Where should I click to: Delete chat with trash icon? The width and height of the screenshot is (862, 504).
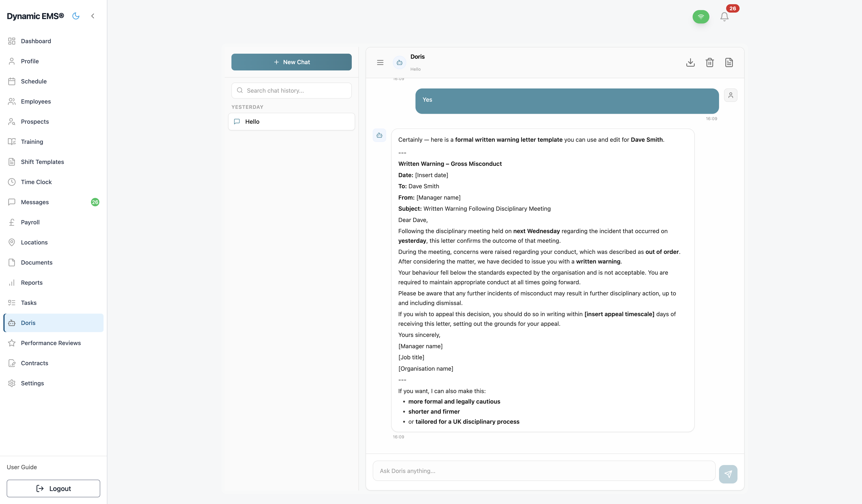tap(710, 63)
